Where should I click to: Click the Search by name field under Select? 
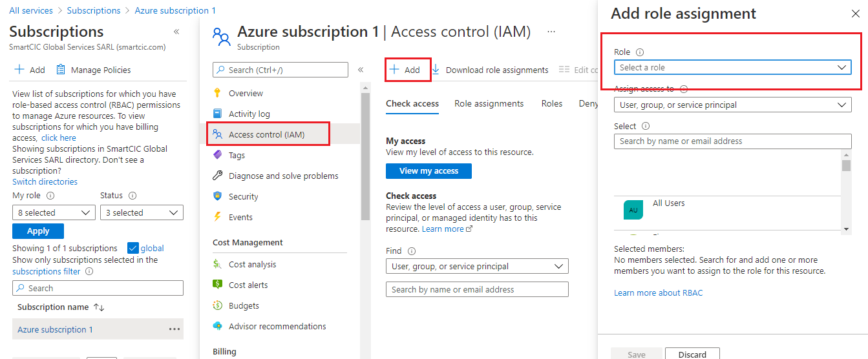(x=732, y=141)
